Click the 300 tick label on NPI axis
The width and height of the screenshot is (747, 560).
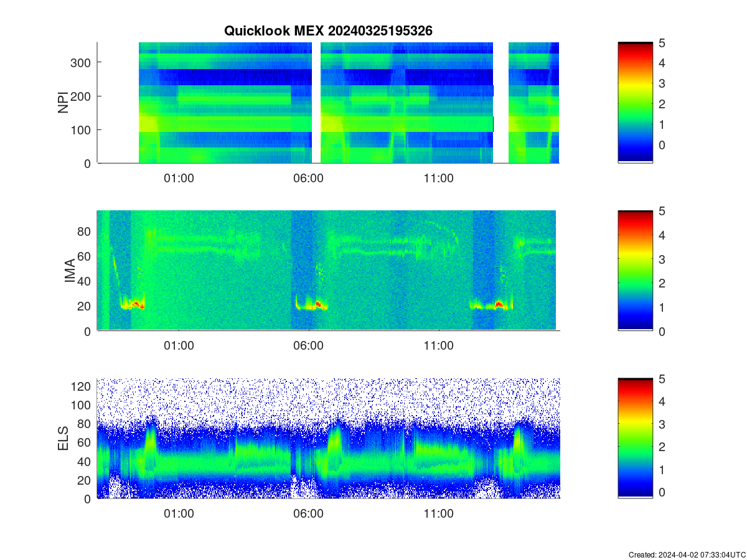click(82, 62)
